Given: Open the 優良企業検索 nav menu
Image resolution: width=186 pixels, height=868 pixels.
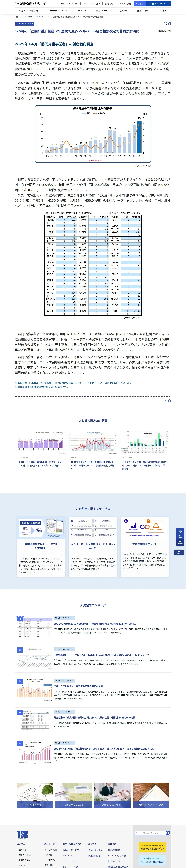Looking at the screenshot, I should pyautogui.click(x=143, y=10).
